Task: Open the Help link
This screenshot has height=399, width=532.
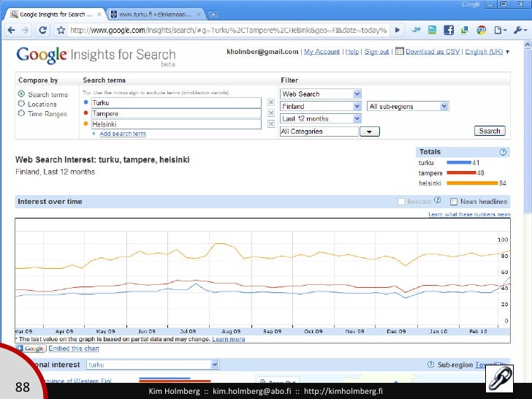Action: pos(351,52)
